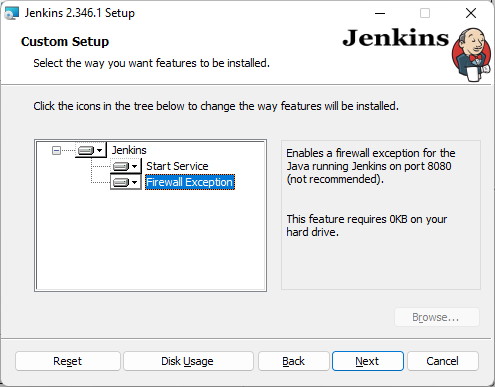Go Back to the previous step

click(x=293, y=361)
